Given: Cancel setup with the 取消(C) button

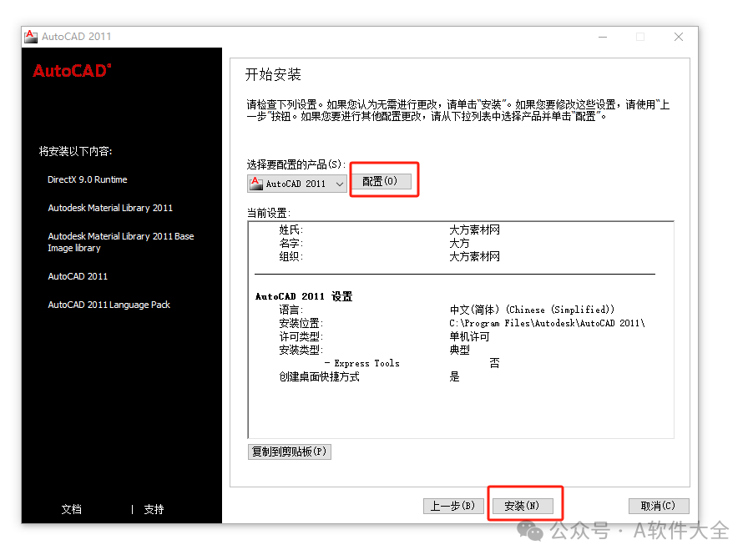Looking at the screenshot, I should [659, 506].
